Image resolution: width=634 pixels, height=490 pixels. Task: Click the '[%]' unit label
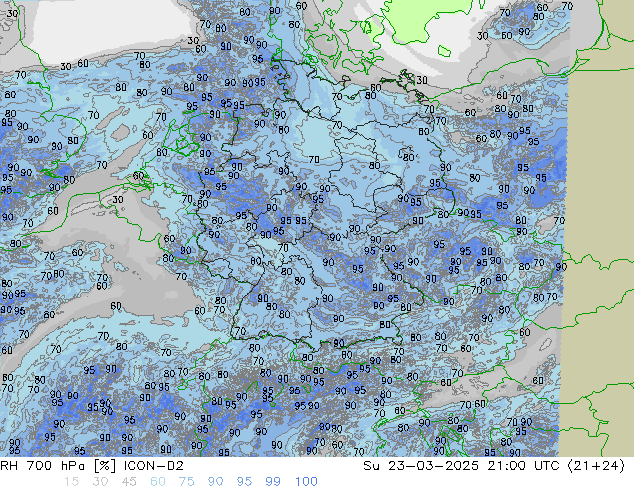coord(104,466)
